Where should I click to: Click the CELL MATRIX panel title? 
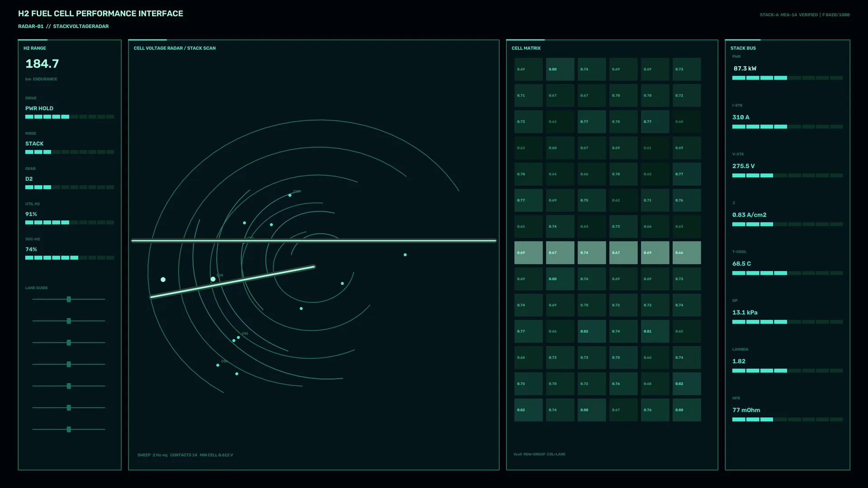tap(526, 48)
